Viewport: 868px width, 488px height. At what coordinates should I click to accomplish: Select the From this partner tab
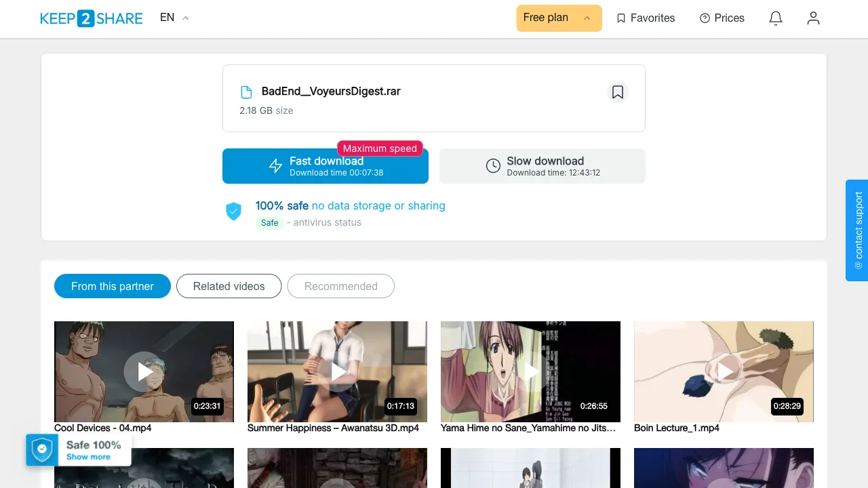[113, 286]
